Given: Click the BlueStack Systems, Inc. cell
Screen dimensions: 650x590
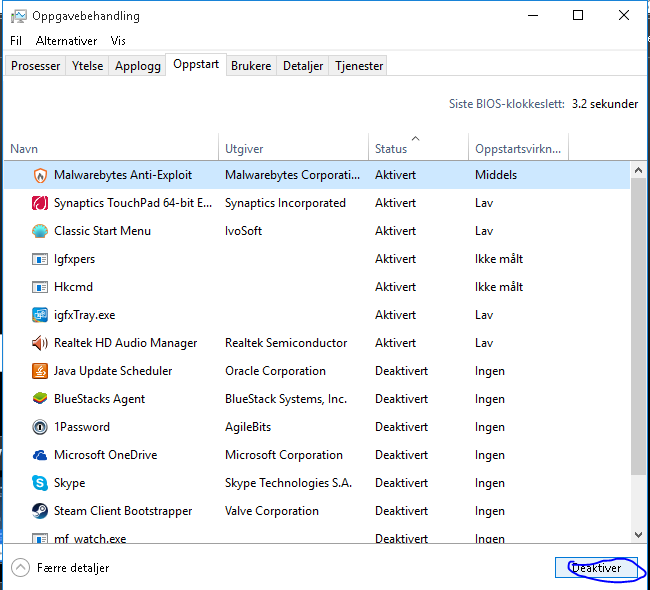Looking at the screenshot, I should (286, 399).
